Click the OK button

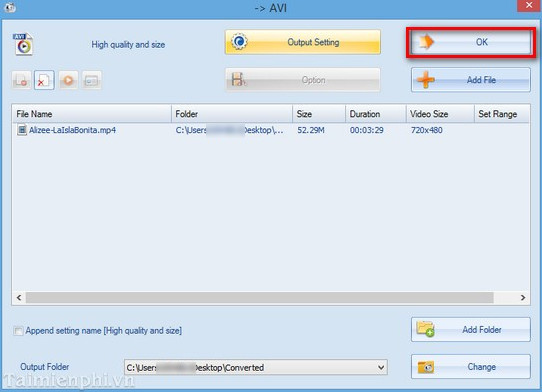pos(470,42)
